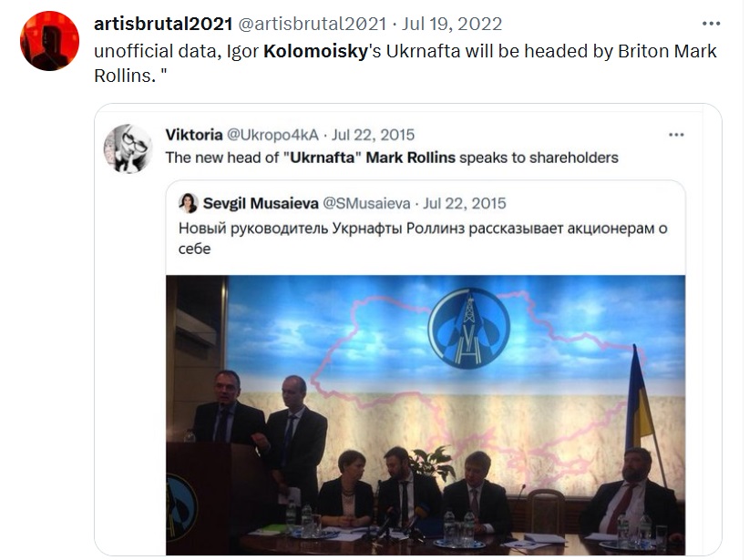Click the bold Kolomoisky keyword in tweet
This screenshot has width=749, height=560.
click(x=316, y=51)
